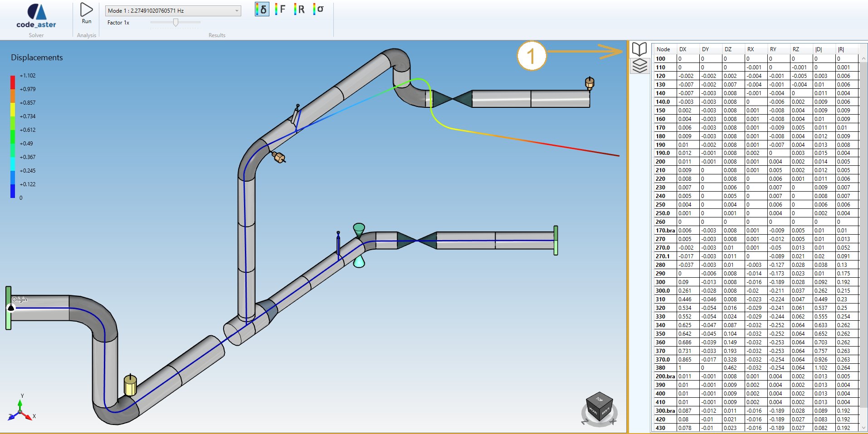Viewport: 868px width, 434px height.
Task: Click the Displacements legend title
Action: [x=37, y=58]
